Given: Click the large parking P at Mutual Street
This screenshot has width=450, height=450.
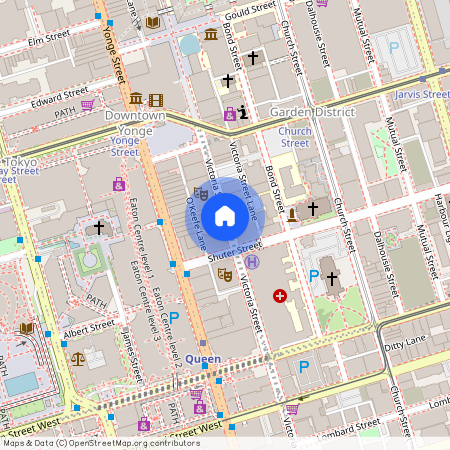Looking at the screenshot, I should pos(394,48).
